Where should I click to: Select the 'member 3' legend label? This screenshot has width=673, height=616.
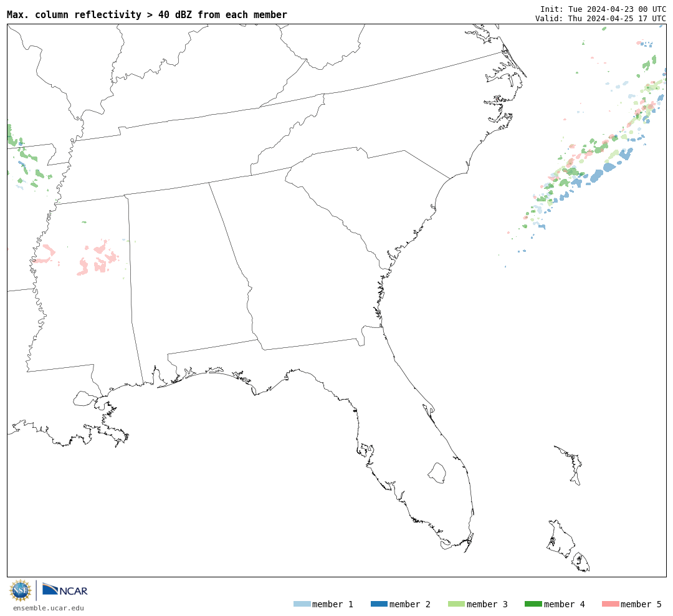point(487,604)
